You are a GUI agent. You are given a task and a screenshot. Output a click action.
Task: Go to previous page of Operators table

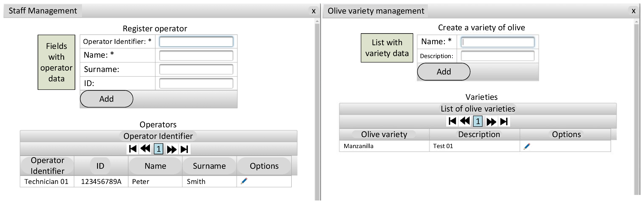pyautogui.click(x=146, y=149)
